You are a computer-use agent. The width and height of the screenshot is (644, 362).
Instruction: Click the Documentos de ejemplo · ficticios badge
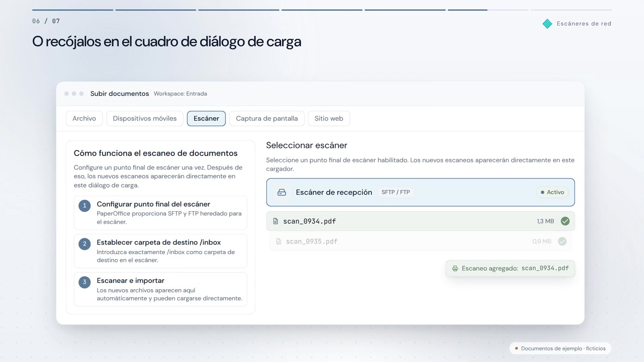tap(560, 348)
